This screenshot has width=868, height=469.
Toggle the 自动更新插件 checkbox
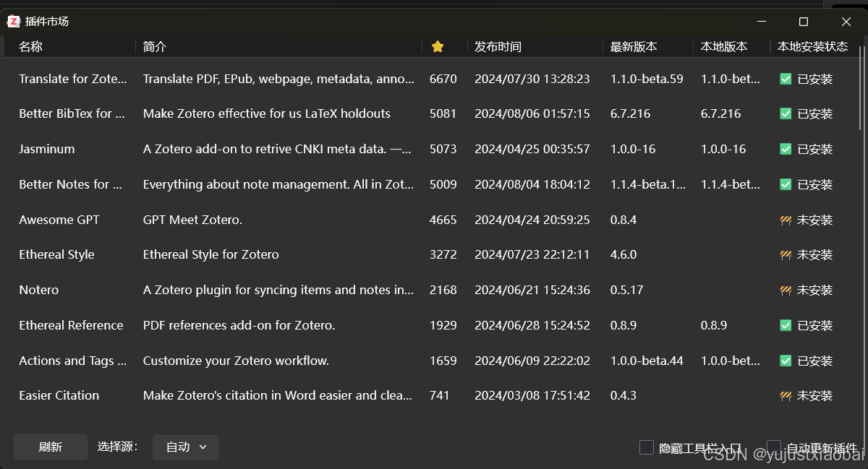[774, 448]
